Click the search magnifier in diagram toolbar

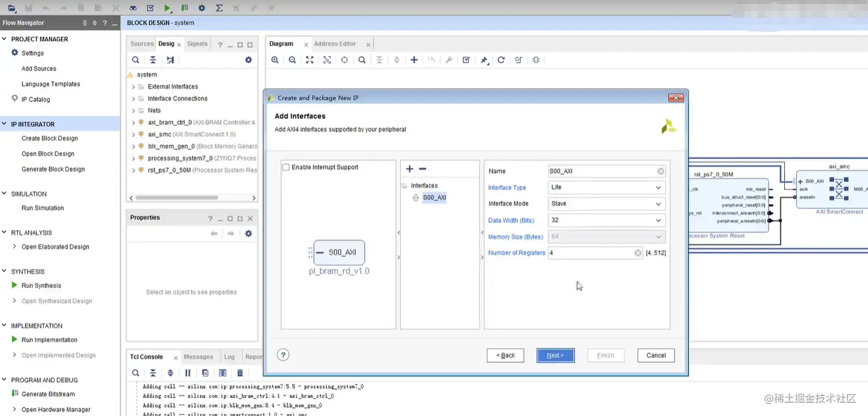point(362,60)
